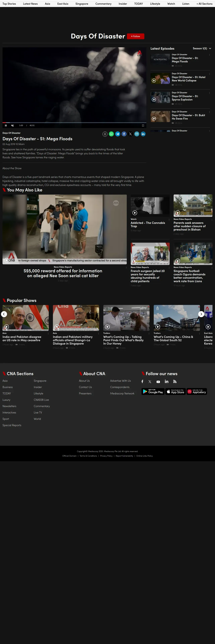Share the episode via WhatsApp icon
Screen dimensions: 215x644
point(111,134)
